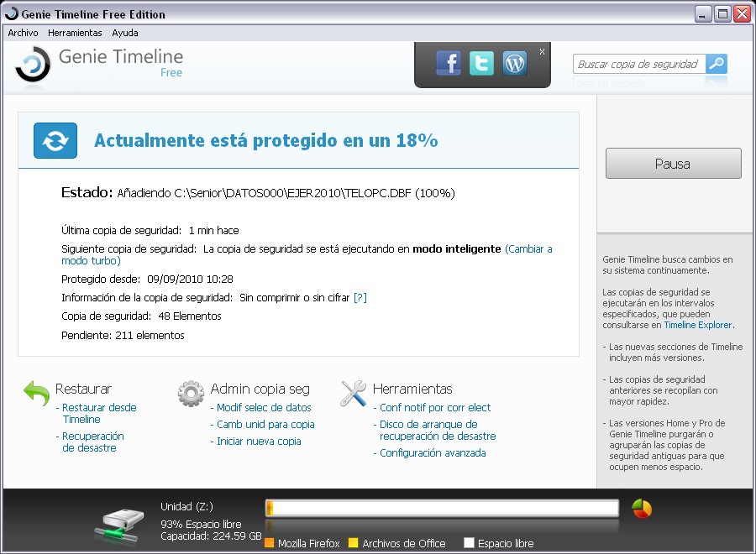Click the Pendiente: 211 elementos text

(x=123, y=335)
